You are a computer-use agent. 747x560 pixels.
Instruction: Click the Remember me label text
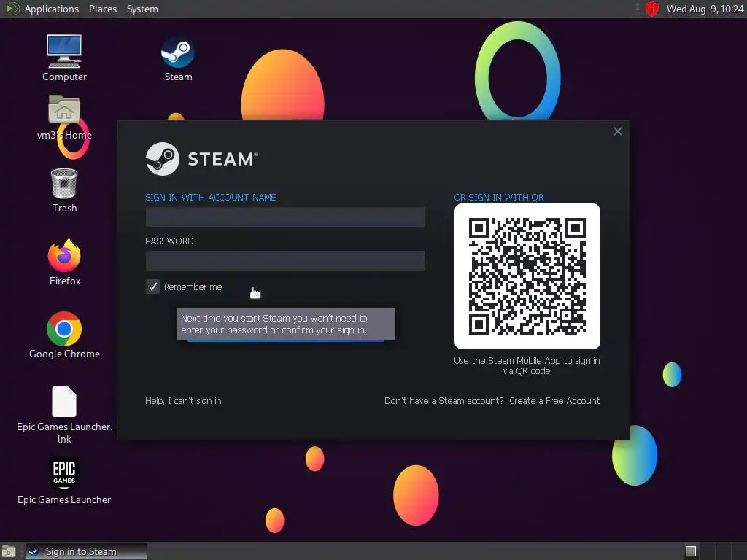point(193,287)
